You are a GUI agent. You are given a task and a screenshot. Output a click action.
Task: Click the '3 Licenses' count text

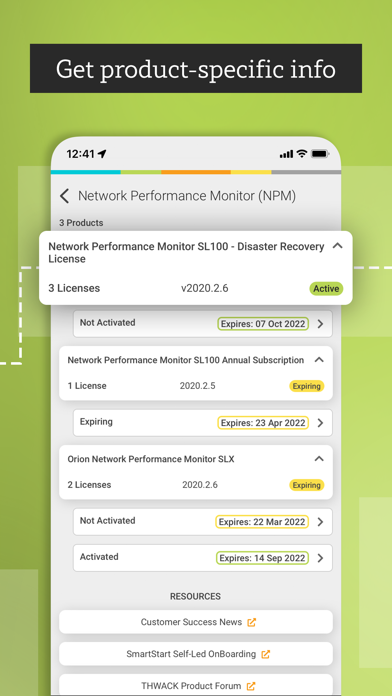point(74,288)
